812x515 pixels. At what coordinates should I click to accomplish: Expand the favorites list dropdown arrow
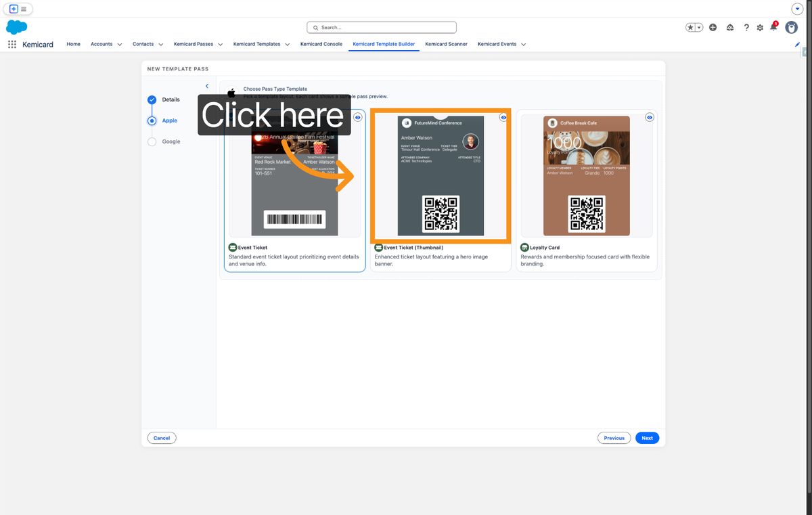tap(699, 27)
